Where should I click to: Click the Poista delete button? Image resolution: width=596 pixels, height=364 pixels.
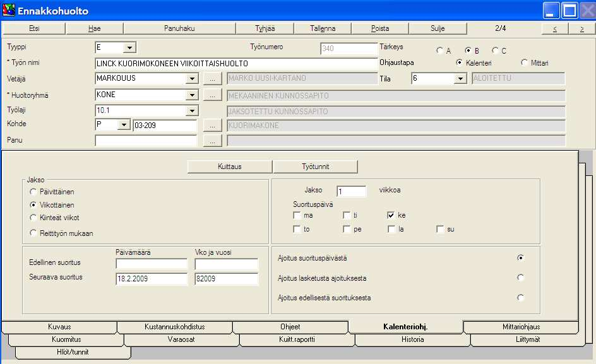[379, 28]
